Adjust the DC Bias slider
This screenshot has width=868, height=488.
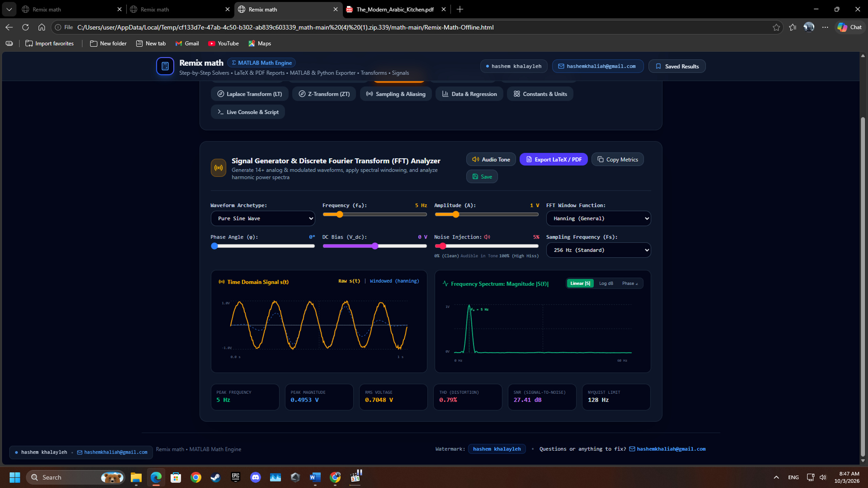375,246
